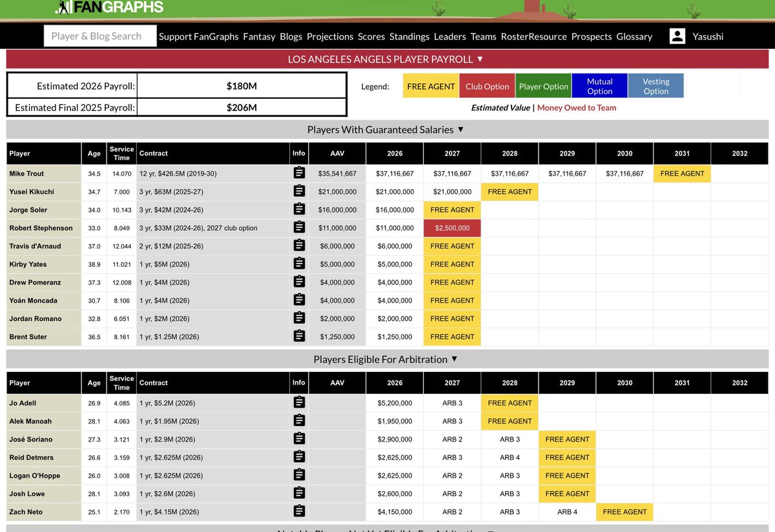This screenshot has height=532, width=775.
Task: Open the Support FanGraphs menu item
Action: click(199, 36)
